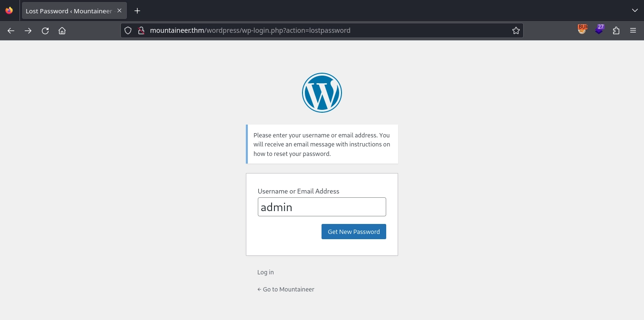Click the Username or Email Address field
The height and width of the screenshot is (320, 644).
(x=322, y=207)
